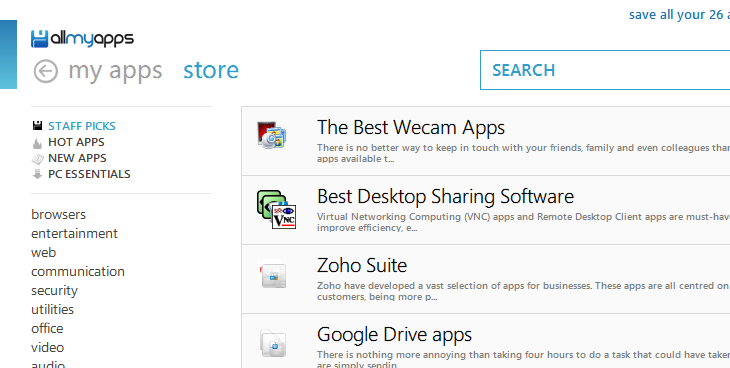The image size is (730, 368).
Task: Select STAFF PICKS in the sidebar
Action: tap(82, 126)
